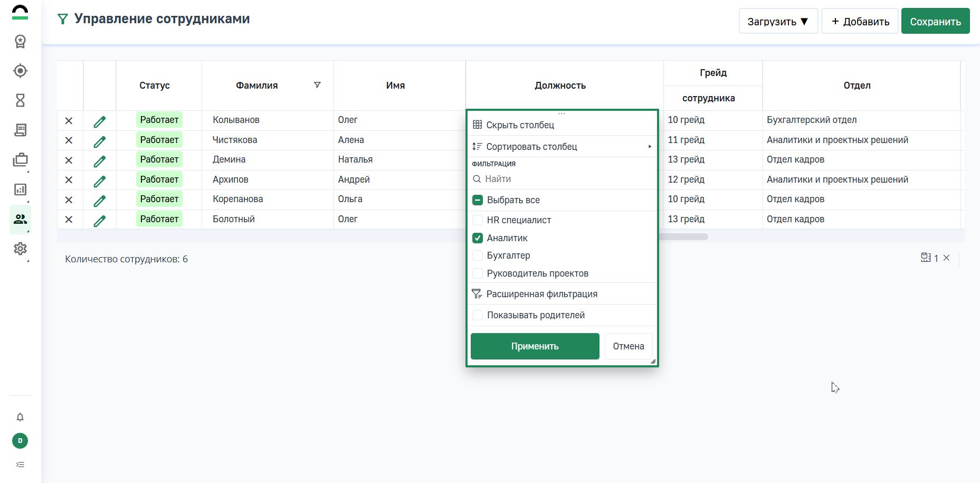
Task: Open the employees section in sidebar
Action: (x=20, y=219)
